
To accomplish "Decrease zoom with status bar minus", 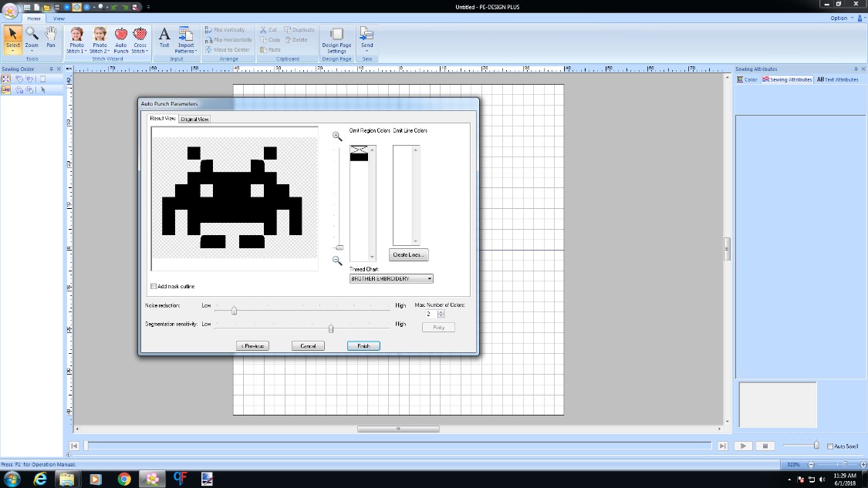I will pyautogui.click(x=811, y=464).
